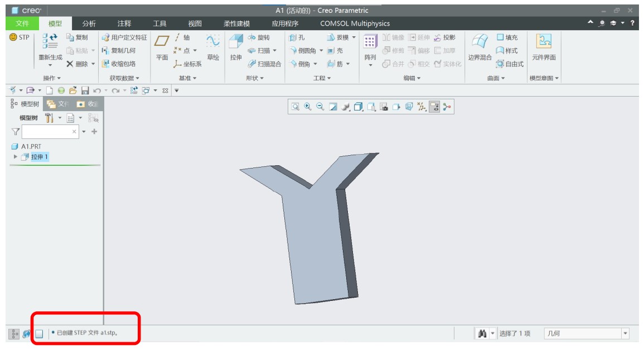The width and height of the screenshot is (644, 350).
Task: Open the 曲面 group dropdown
Action: pos(496,78)
